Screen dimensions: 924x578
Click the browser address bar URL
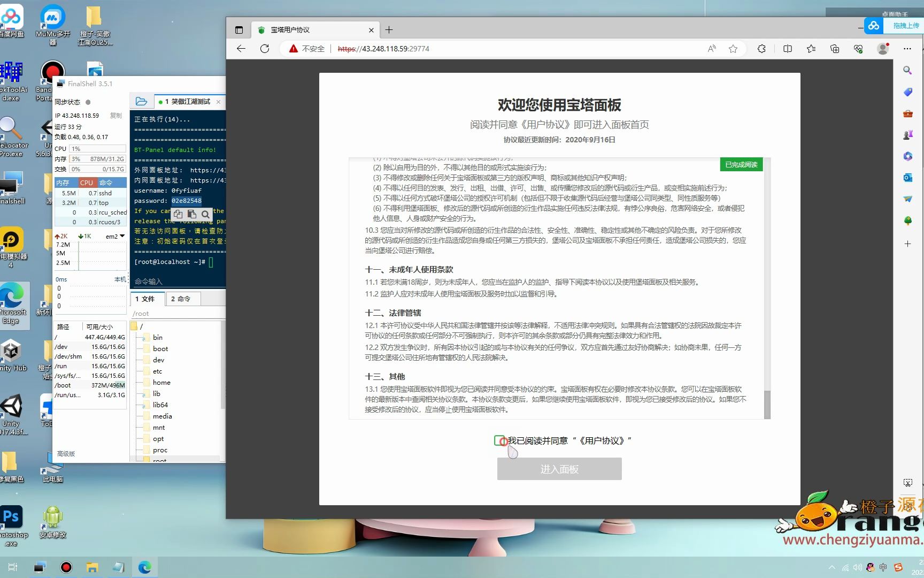[x=383, y=49]
